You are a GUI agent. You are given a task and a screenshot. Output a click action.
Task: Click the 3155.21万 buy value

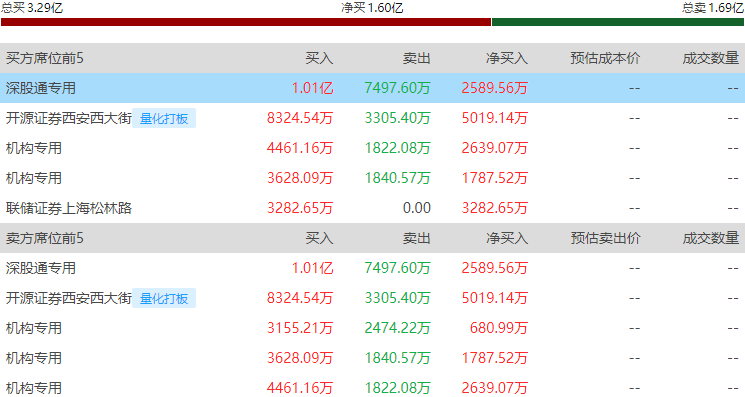(x=300, y=328)
